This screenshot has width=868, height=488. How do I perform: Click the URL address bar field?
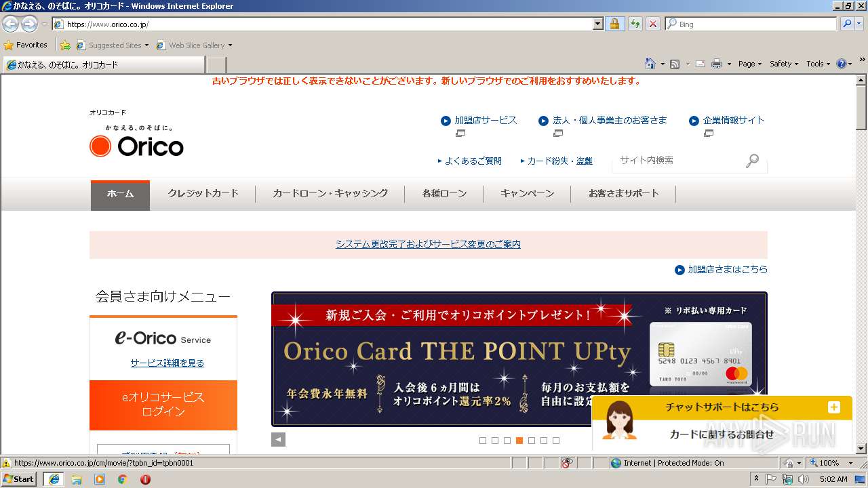pyautogui.click(x=328, y=24)
